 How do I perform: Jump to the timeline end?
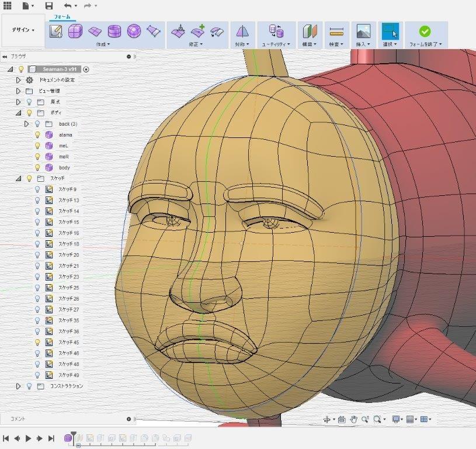pyautogui.click(x=51, y=438)
